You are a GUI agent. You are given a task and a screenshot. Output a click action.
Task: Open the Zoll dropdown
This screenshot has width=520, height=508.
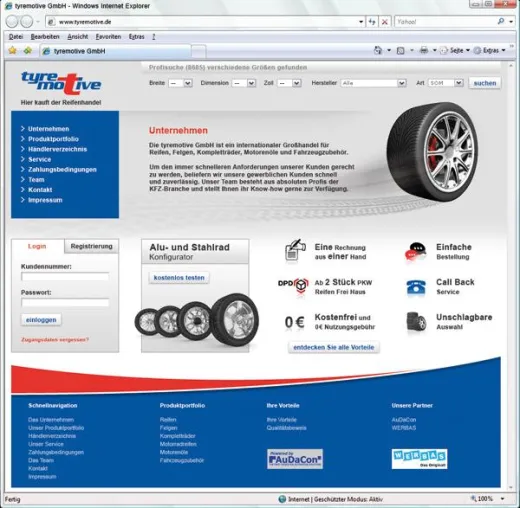point(290,83)
